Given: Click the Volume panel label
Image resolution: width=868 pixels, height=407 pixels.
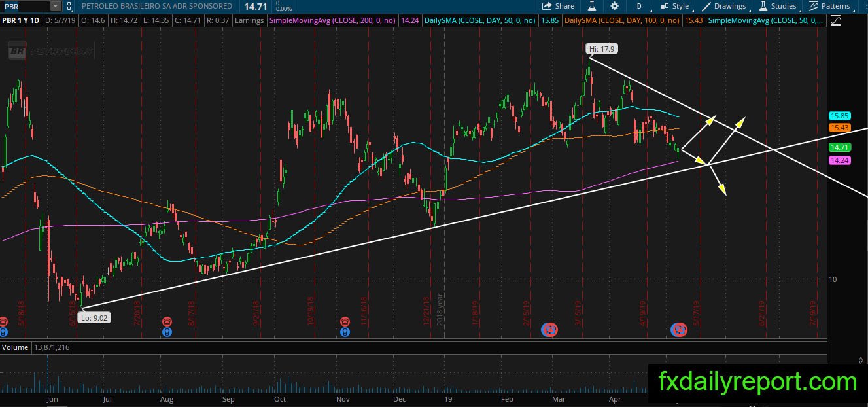Looking at the screenshot, I should (x=14, y=347).
